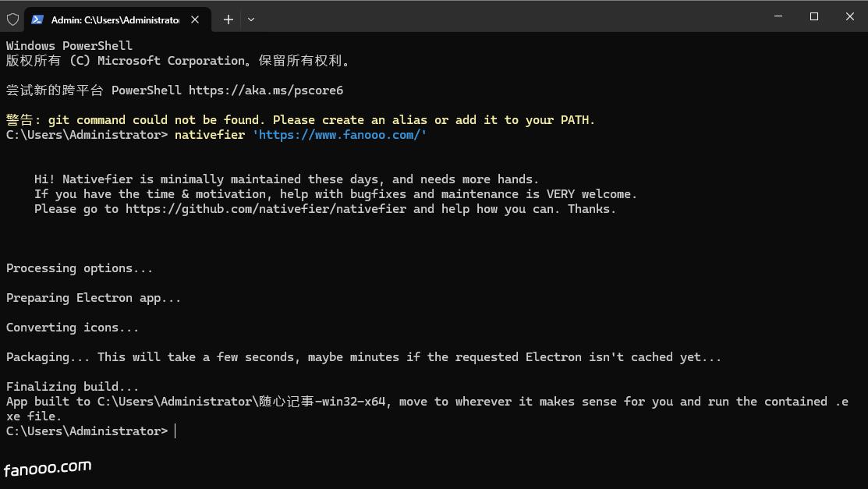
Task: Click the 'https://www.fanooo.com/' URL argument
Action: [339, 135]
